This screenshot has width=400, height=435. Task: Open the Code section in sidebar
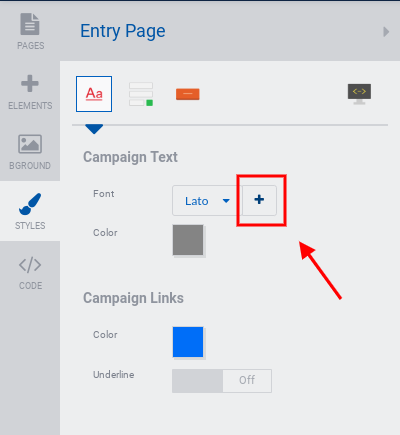30,272
